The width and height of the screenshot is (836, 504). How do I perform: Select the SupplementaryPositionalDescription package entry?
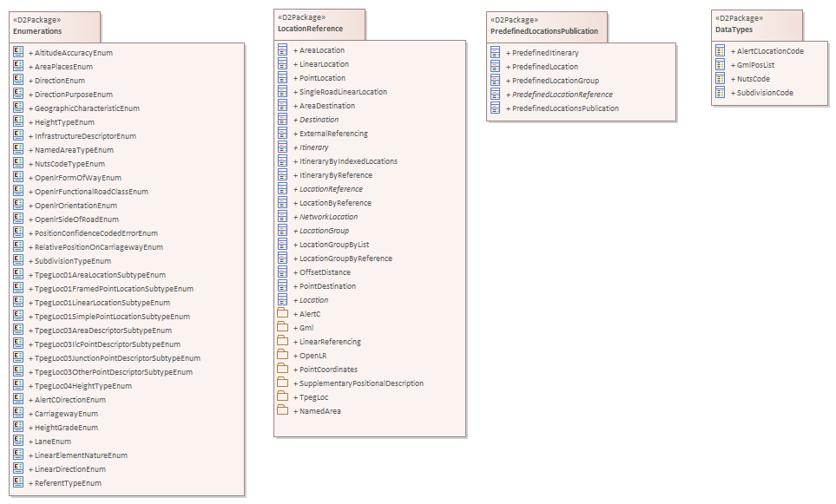point(361,383)
